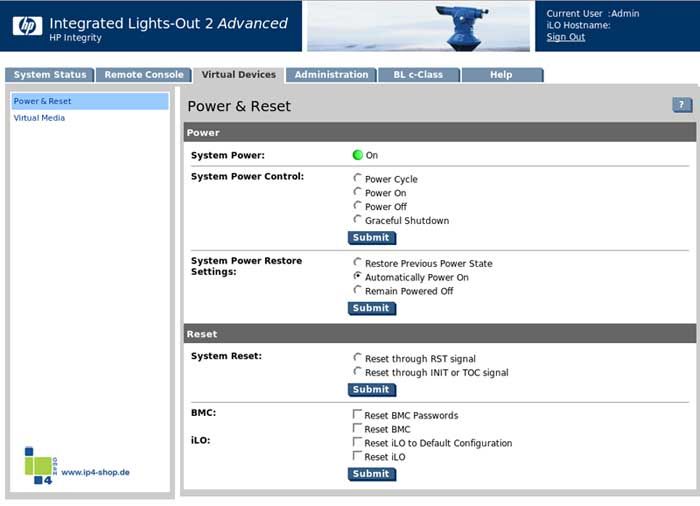
Task: Click the ip4-shop logo
Action: point(41,466)
